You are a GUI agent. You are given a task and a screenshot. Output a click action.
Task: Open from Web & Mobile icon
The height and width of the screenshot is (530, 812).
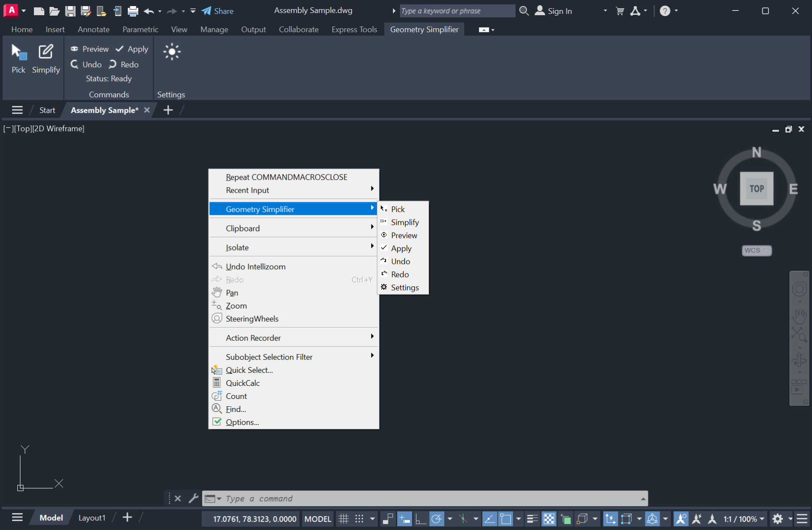(x=101, y=11)
